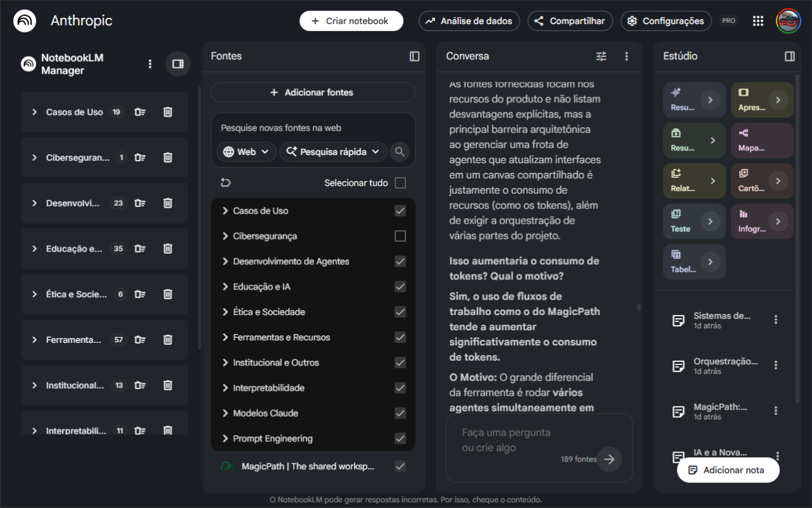Toggle the NotebookLM Manager side panel icon

click(x=178, y=63)
